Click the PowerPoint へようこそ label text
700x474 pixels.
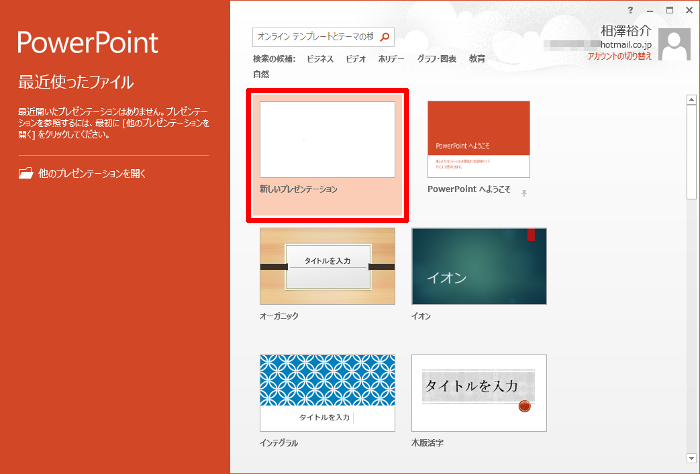469,189
